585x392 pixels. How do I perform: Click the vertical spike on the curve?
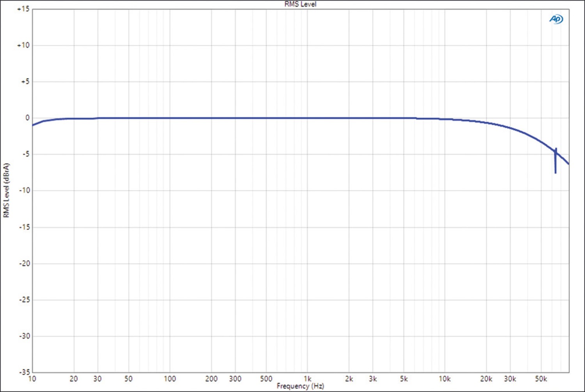[x=555, y=160]
